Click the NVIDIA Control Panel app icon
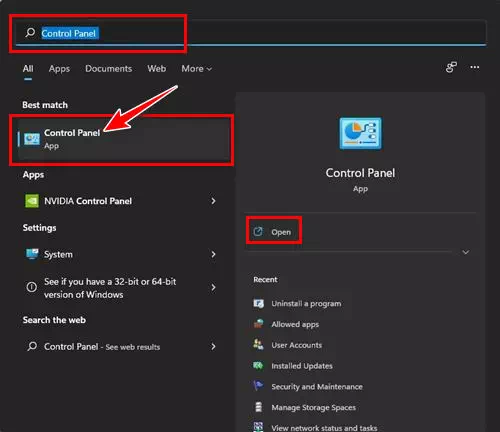Screen dimensions: 500x432 point(32,201)
